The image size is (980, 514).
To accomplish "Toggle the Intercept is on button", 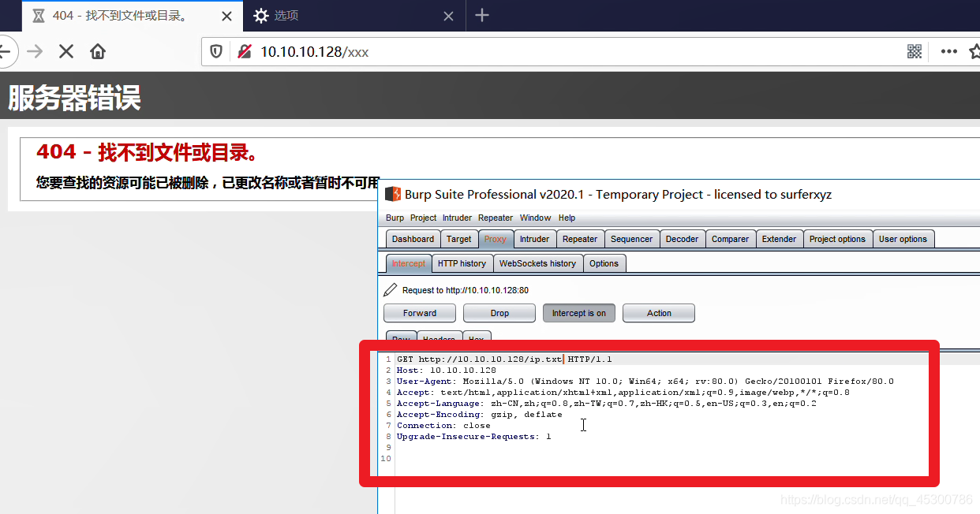I will pos(578,313).
